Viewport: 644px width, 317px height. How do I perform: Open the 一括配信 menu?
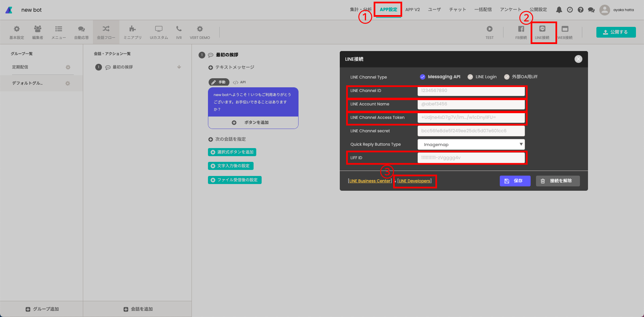483,9
